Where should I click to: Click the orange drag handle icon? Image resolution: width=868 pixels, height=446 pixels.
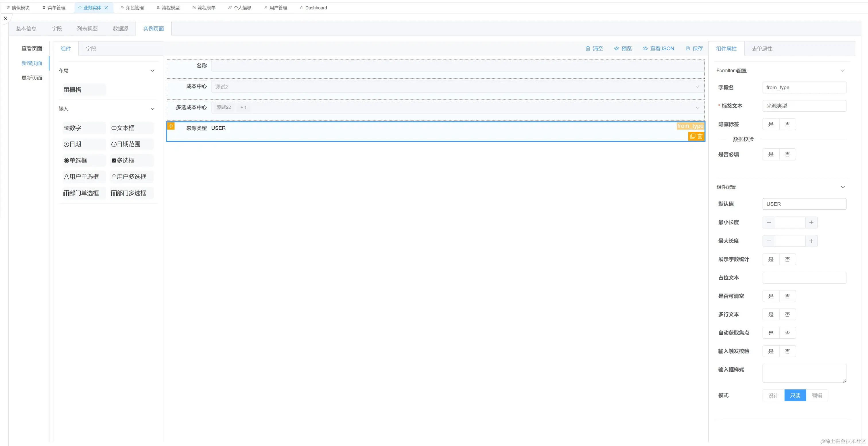pyautogui.click(x=171, y=126)
